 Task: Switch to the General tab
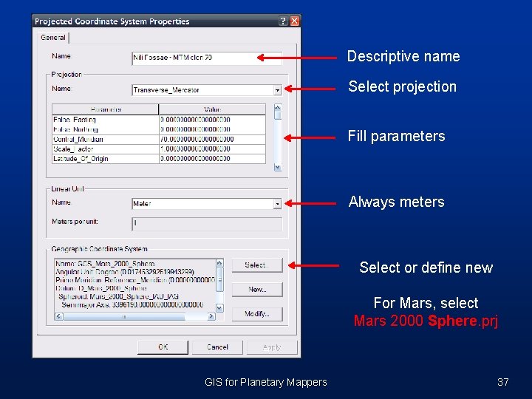point(53,38)
